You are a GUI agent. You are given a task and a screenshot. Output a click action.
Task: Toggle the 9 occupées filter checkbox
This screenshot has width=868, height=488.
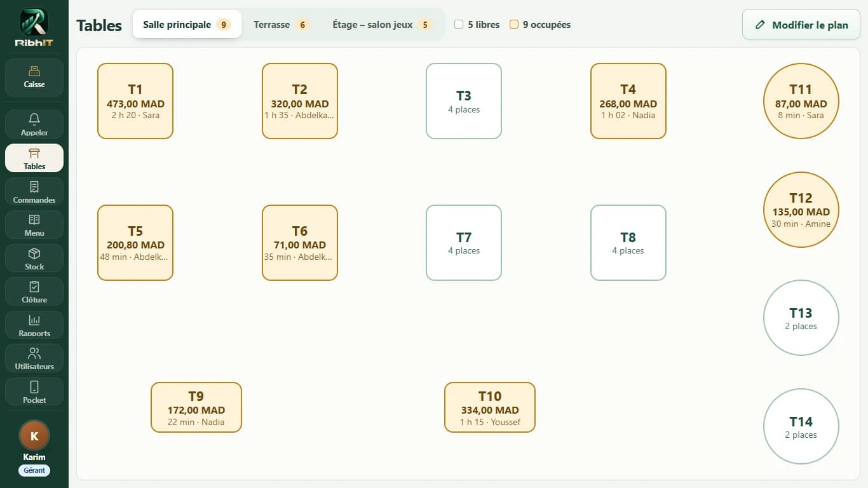(514, 25)
